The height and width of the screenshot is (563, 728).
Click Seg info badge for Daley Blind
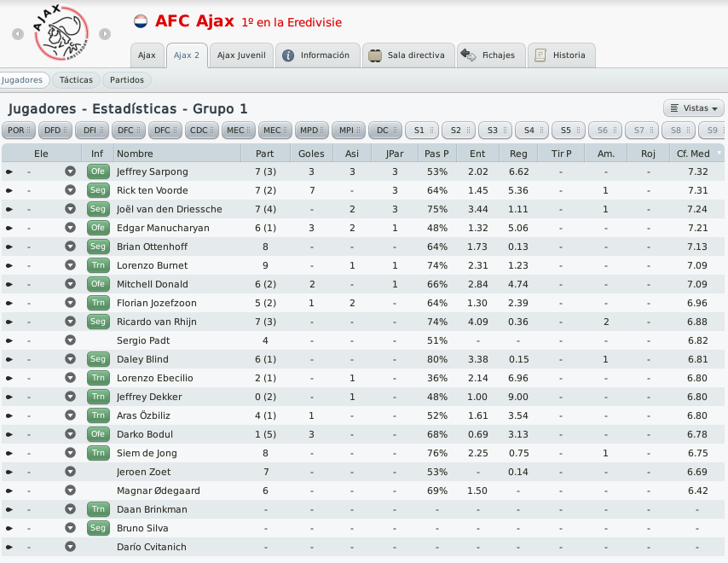pyautogui.click(x=98, y=359)
